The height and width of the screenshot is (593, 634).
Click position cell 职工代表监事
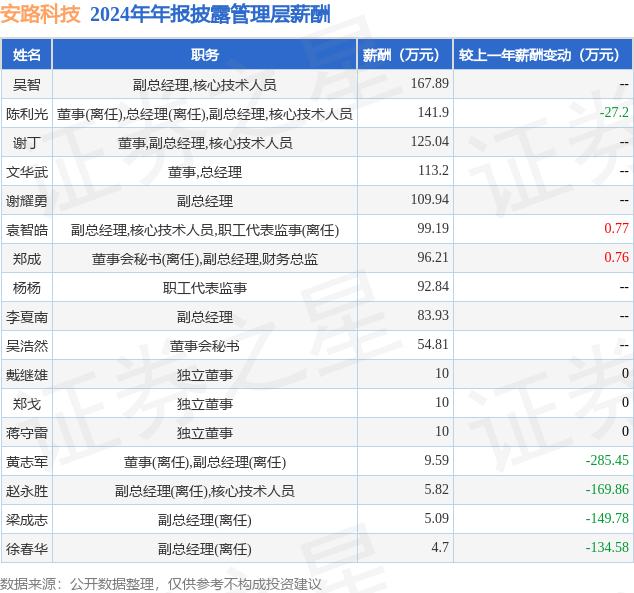tap(205, 288)
